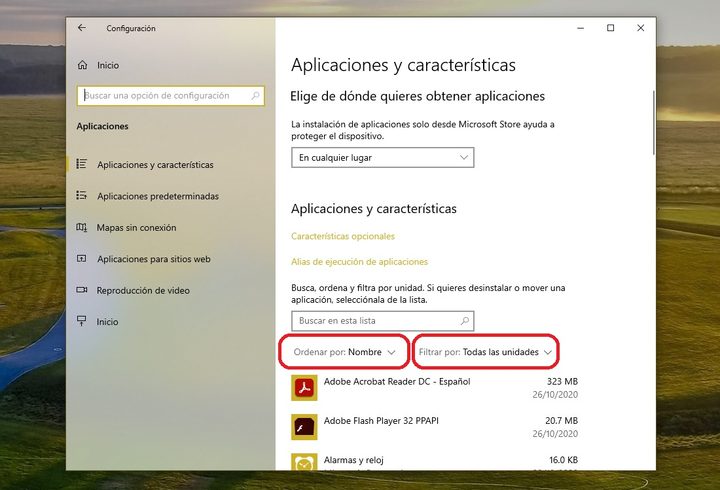Click the 16.0 KB size value
Screen dimensions: 720x490
click(563, 460)
